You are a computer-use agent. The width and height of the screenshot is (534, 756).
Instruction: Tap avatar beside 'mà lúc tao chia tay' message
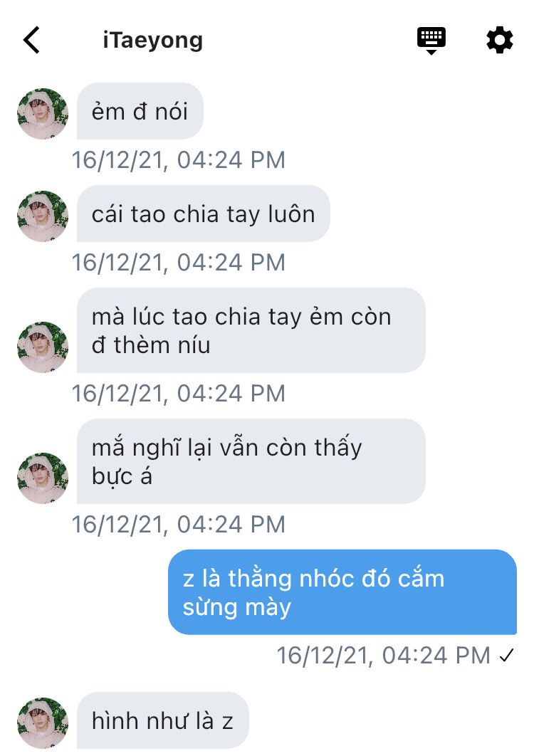click(x=43, y=347)
